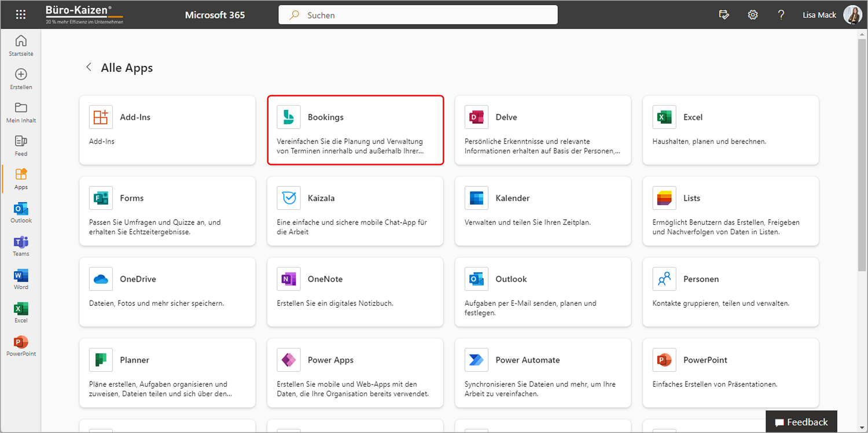Open Feed in the sidebar

point(21,146)
